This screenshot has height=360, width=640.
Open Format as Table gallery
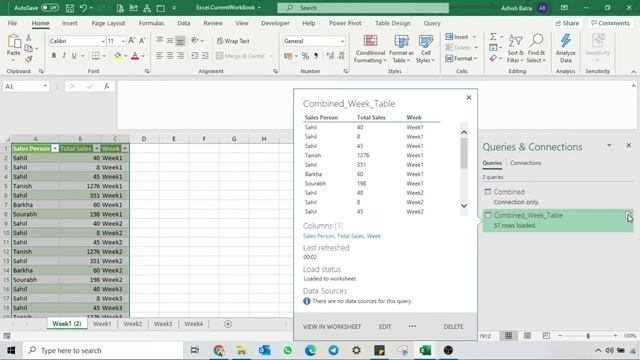pyautogui.click(x=401, y=49)
